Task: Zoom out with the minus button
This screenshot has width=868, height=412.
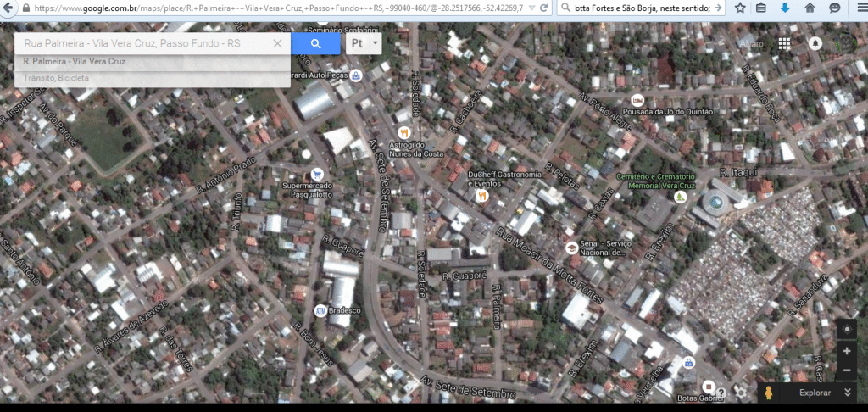Action: [846, 370]
